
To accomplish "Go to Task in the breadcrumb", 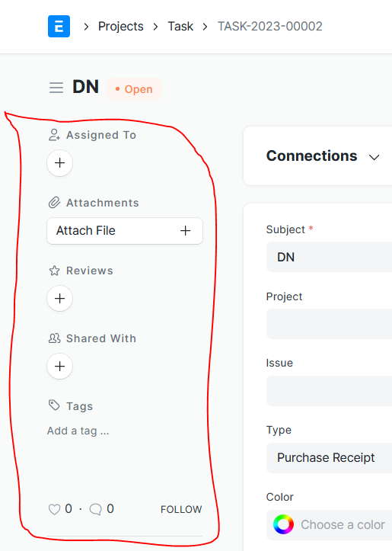I will point(180,27).
